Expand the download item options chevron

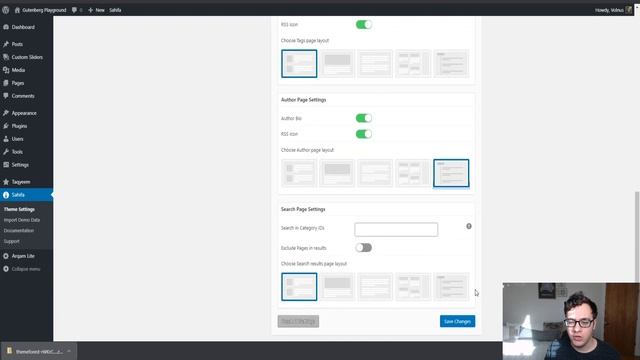coord(69,351)
